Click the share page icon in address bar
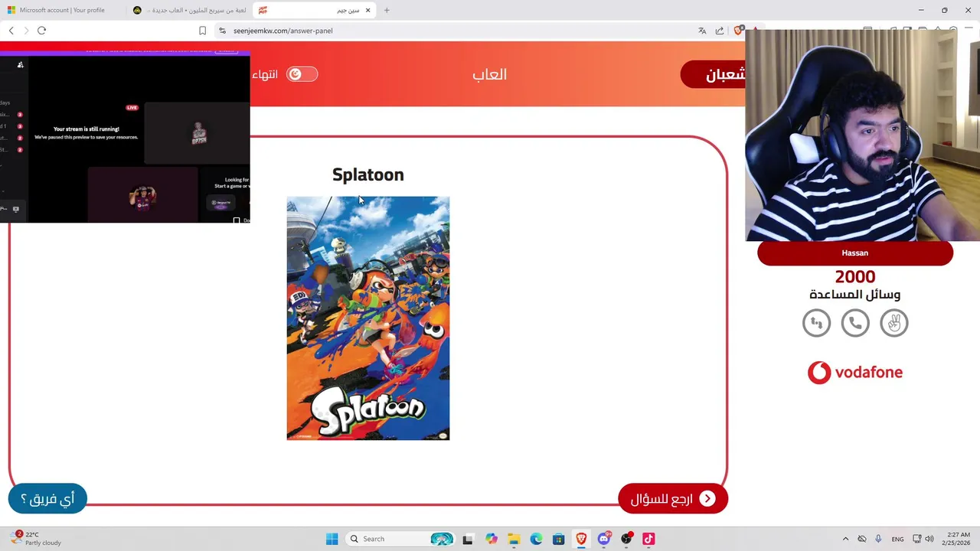 720,31
